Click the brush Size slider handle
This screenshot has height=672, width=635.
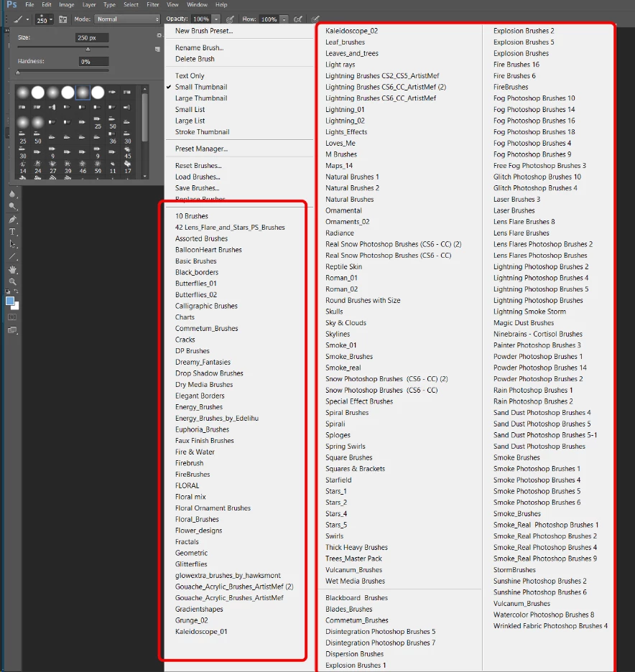pyautogui.click(x=88, y=50)
